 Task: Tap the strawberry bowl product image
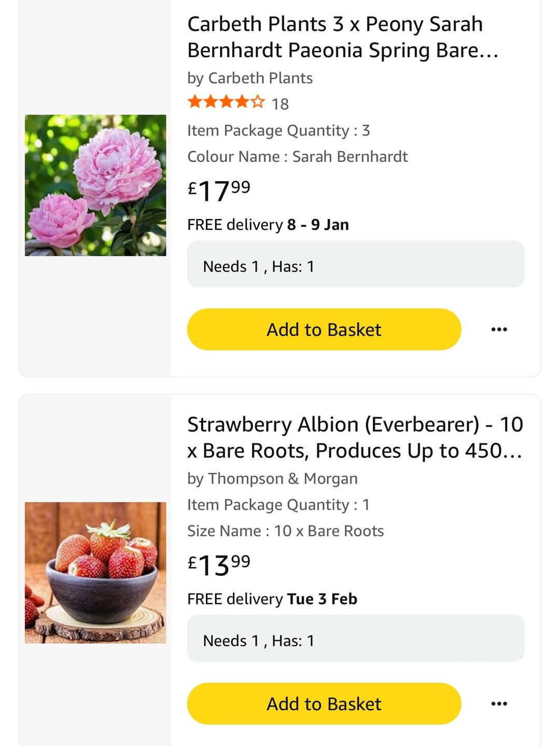point(95,573)
